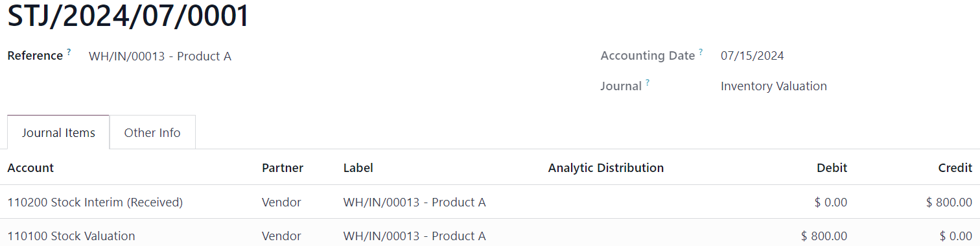Screen dimensions: 980x246
Task: Open the Inventory Valuation journal field
Action: click(774, 86)
